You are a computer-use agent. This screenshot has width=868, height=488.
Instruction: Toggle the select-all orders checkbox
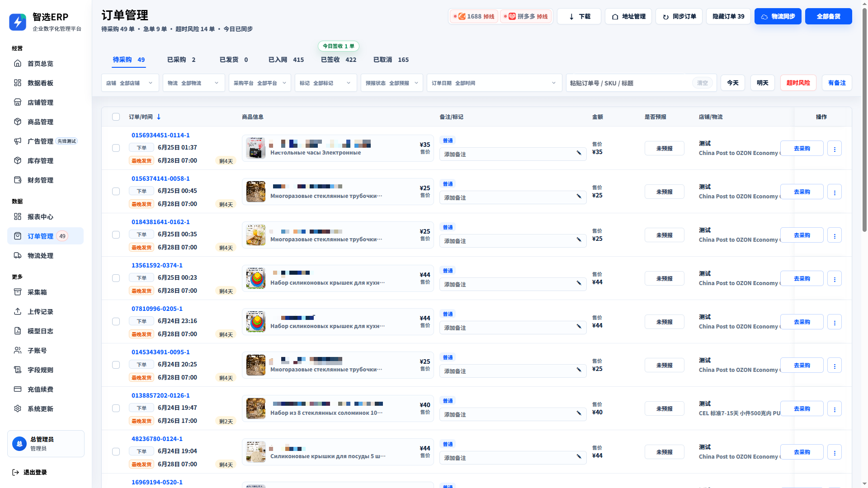(x=116, y=117)
